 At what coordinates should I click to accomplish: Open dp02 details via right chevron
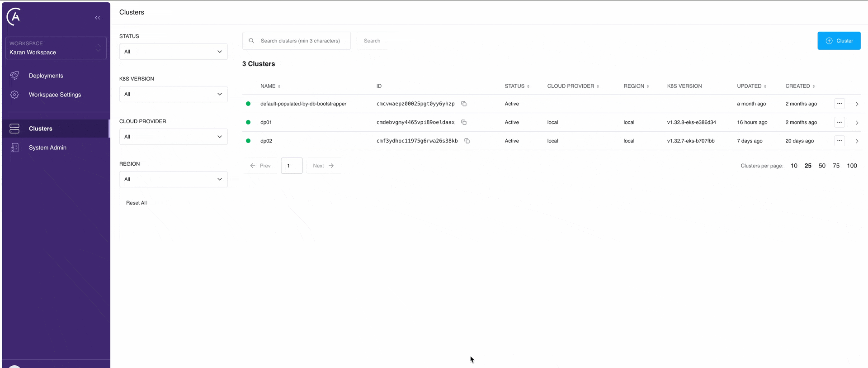click(857, 141)
